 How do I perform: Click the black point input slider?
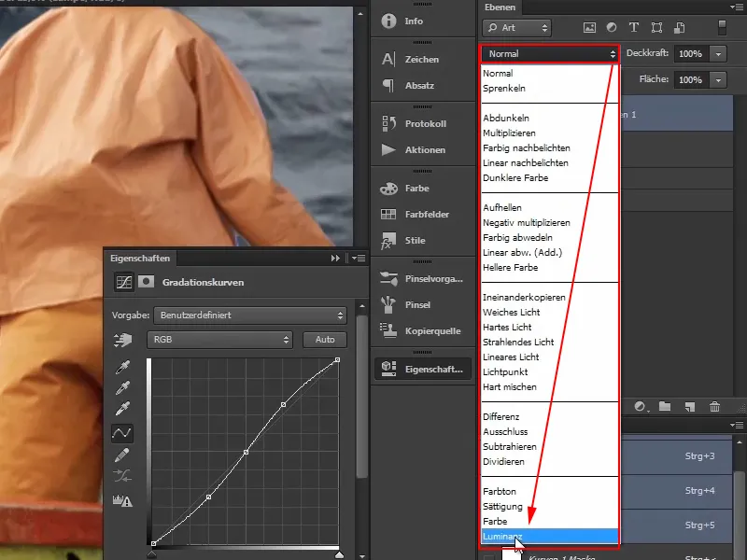pyautogui.click(x=151, y=554)
